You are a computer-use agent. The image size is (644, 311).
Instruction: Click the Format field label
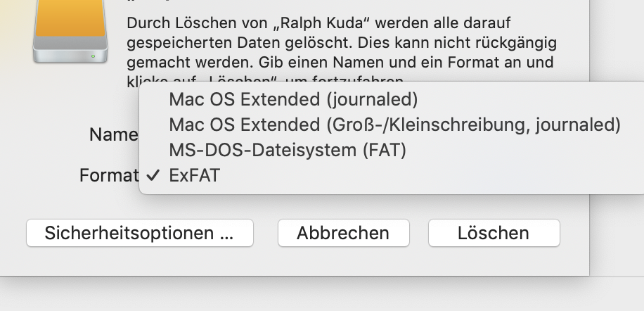(109, 175)
